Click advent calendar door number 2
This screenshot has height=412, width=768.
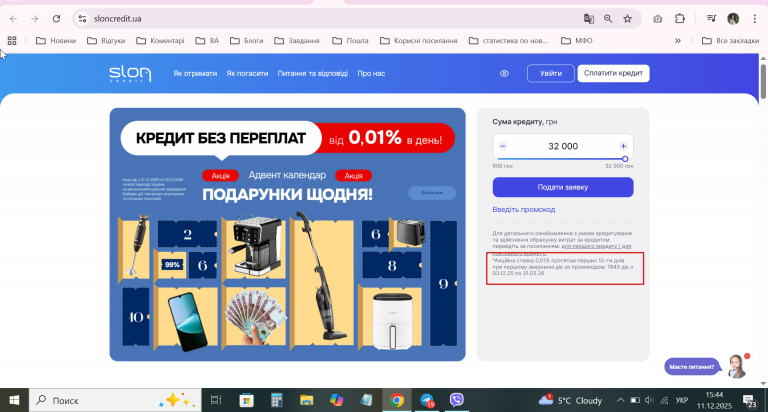[187, 234]
